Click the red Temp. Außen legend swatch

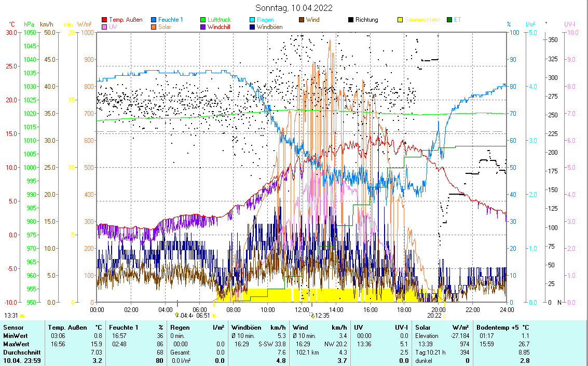point(104,20)
